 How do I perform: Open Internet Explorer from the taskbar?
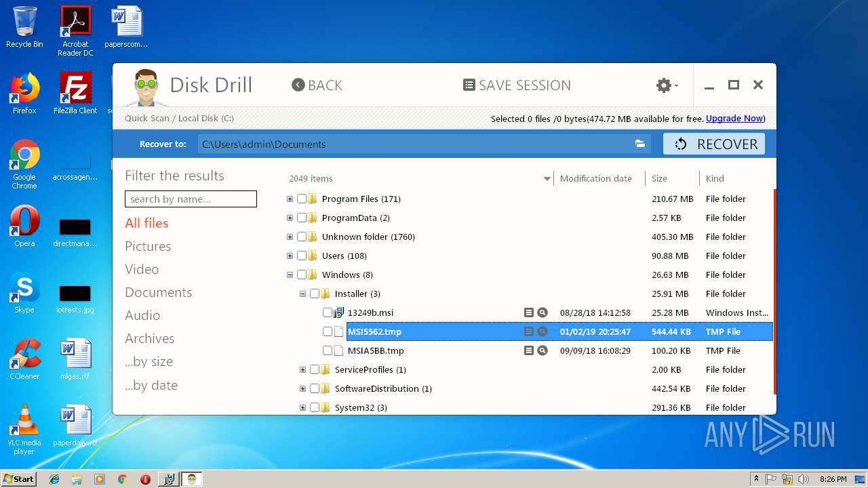tap(54, 479)
